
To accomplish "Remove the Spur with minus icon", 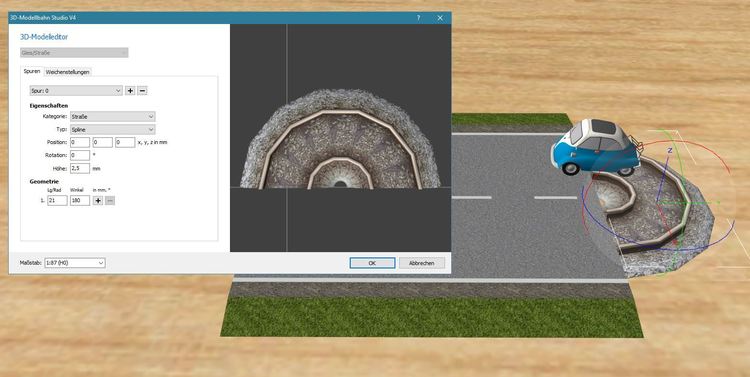I will click(142, 90).
